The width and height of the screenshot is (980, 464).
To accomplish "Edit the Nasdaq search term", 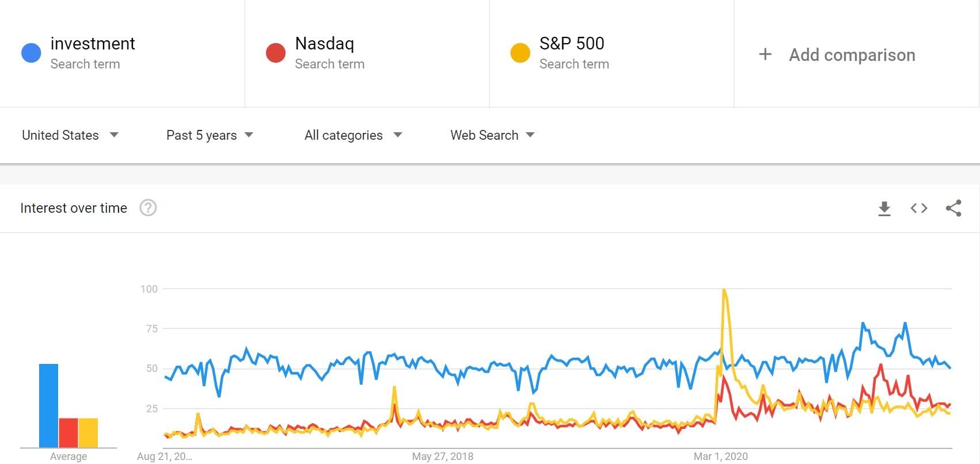I will pos(325,44).
